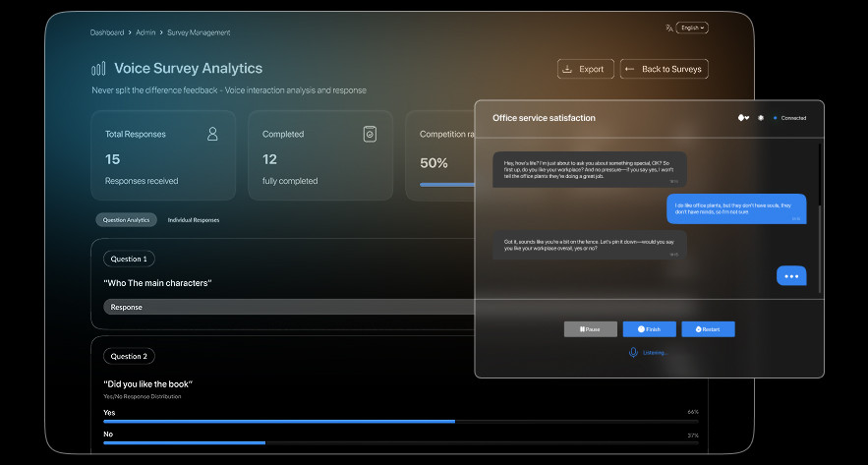Click the chat window scrollbar
The image size is (868, 465).
coord(820,218)
